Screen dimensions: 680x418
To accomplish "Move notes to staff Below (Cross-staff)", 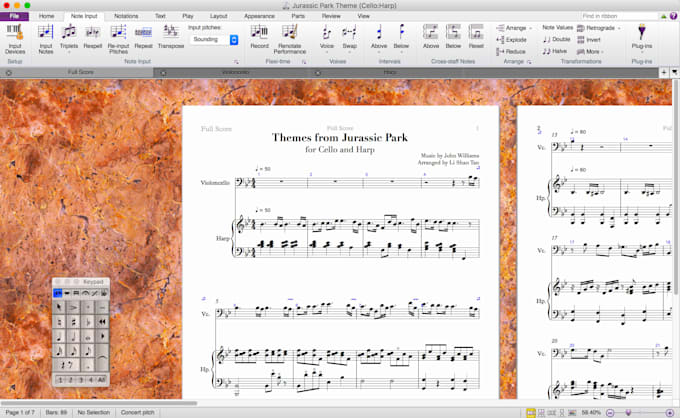I will [453, 36].
